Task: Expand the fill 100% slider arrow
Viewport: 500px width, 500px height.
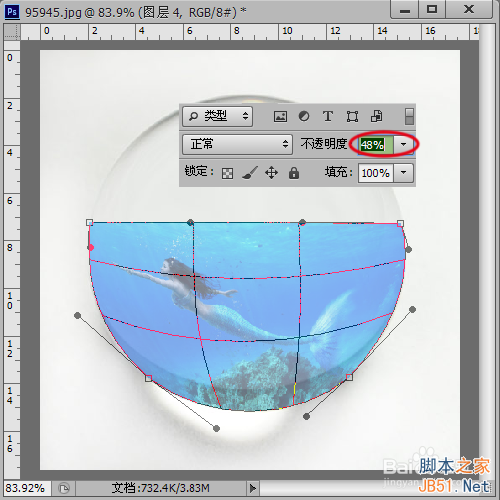Action: [x=404, y=173]
